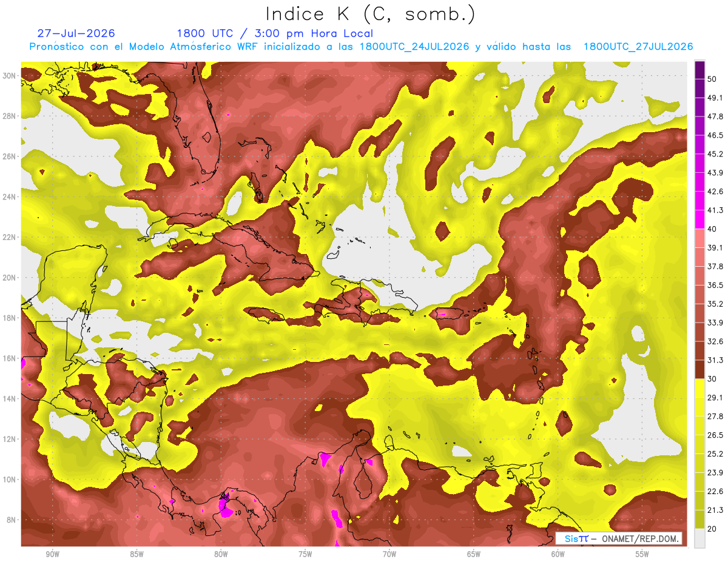Image resolution: width=728 pixels, height=562 pixels.
Task: Click the color bar value 30
Action: pyautogui.click(x=713, y=379)
